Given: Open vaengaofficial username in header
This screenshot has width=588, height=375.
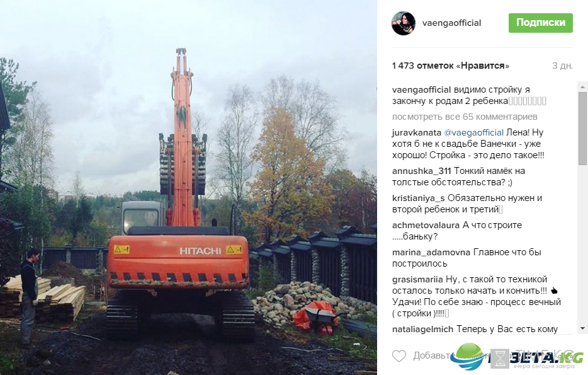Looking at the screenshot, I should coord(451,23).
